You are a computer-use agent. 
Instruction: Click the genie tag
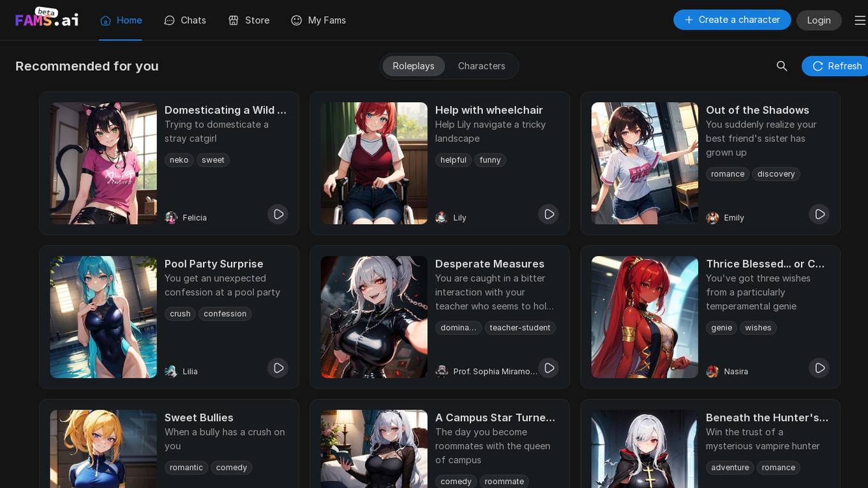pos(721,328)
